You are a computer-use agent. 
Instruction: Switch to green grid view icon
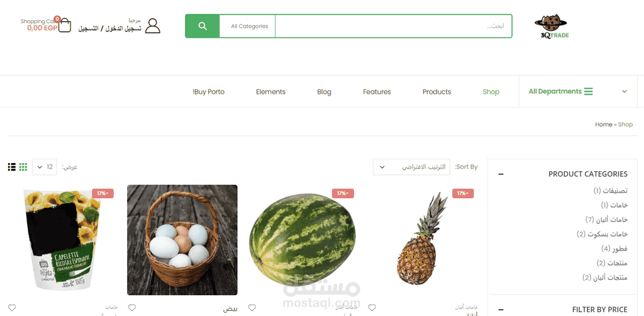(x=23, y=167)
